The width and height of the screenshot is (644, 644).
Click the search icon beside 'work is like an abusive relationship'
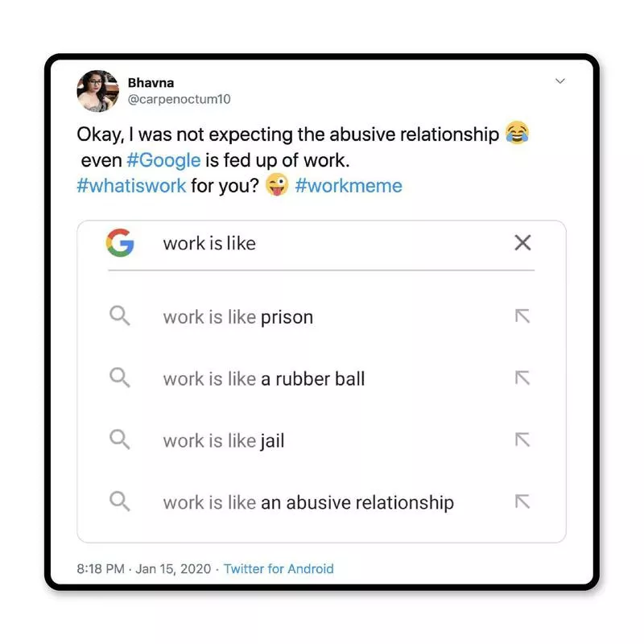[x=120, y=502]
